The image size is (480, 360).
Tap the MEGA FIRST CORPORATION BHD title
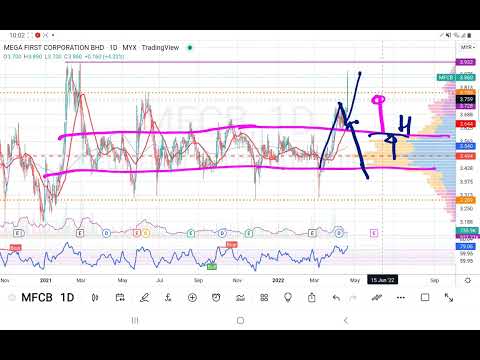[x=54, y=48]
